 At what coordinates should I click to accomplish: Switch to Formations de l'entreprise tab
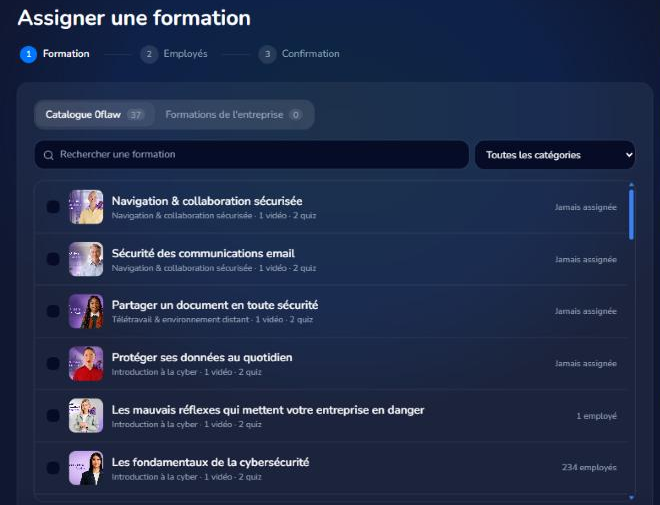pos(234,114)
